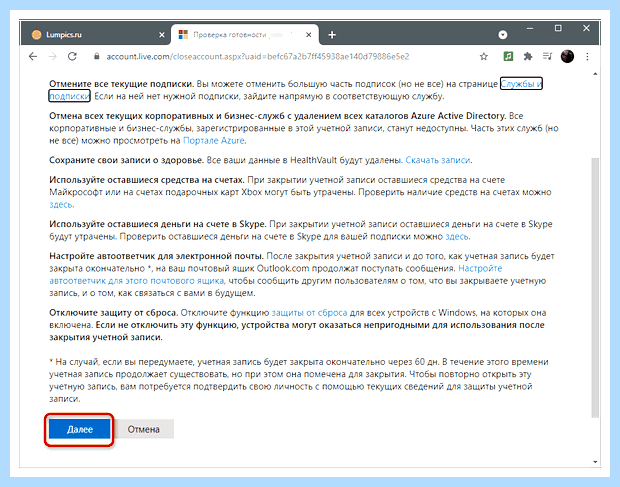Screen dimensions: 620x487
Task: Click здесь link for Skype balance
Action: pyautogui.click(x=457, y=237)
